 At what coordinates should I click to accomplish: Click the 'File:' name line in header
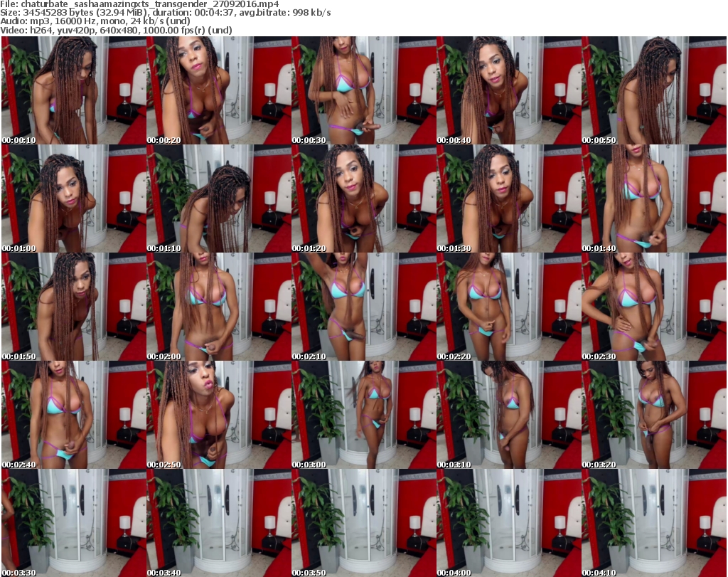pyautogui.click(x=139, y=4)
